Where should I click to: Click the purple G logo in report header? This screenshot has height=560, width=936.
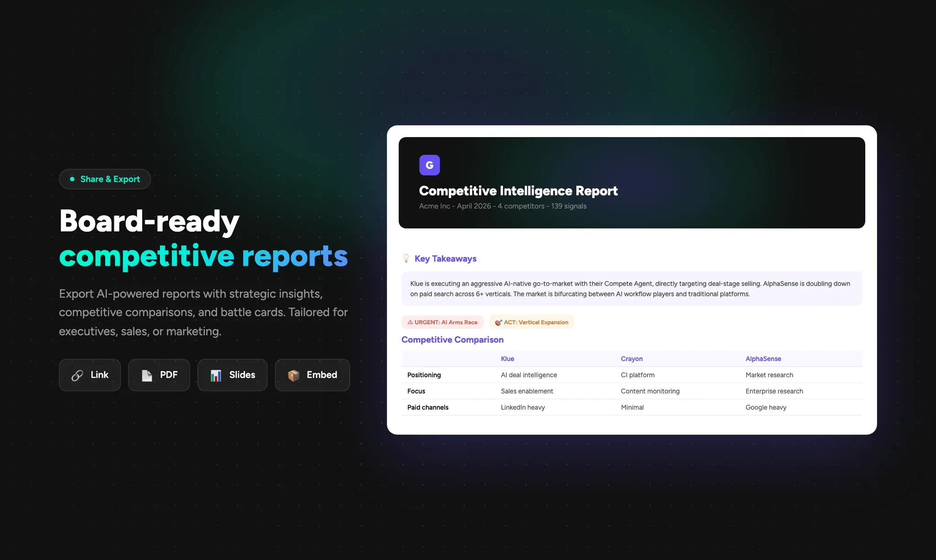click(x=430, y=165)
